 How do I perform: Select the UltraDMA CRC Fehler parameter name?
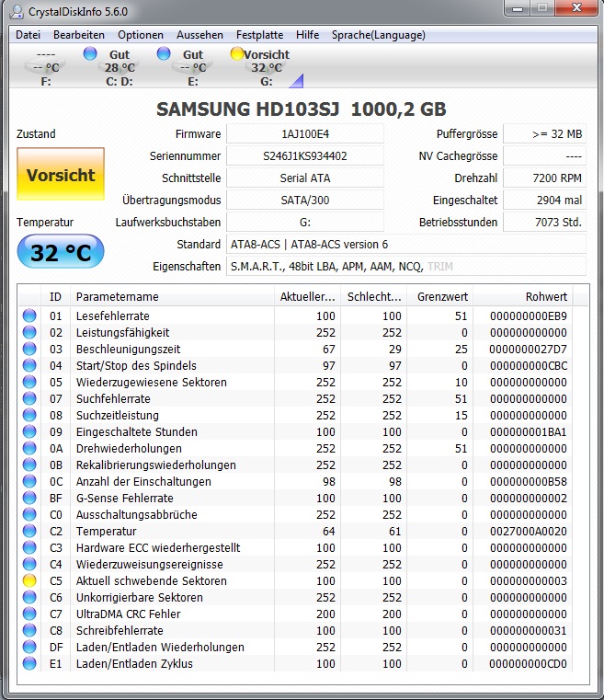tap(128, 614)
